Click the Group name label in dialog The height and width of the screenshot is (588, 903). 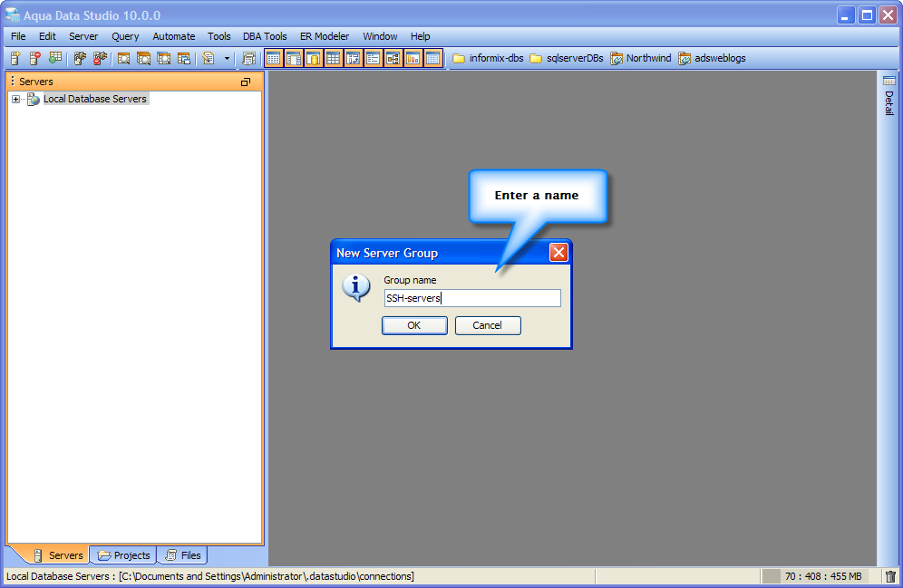pyautogui.click(x=410, y=280)
